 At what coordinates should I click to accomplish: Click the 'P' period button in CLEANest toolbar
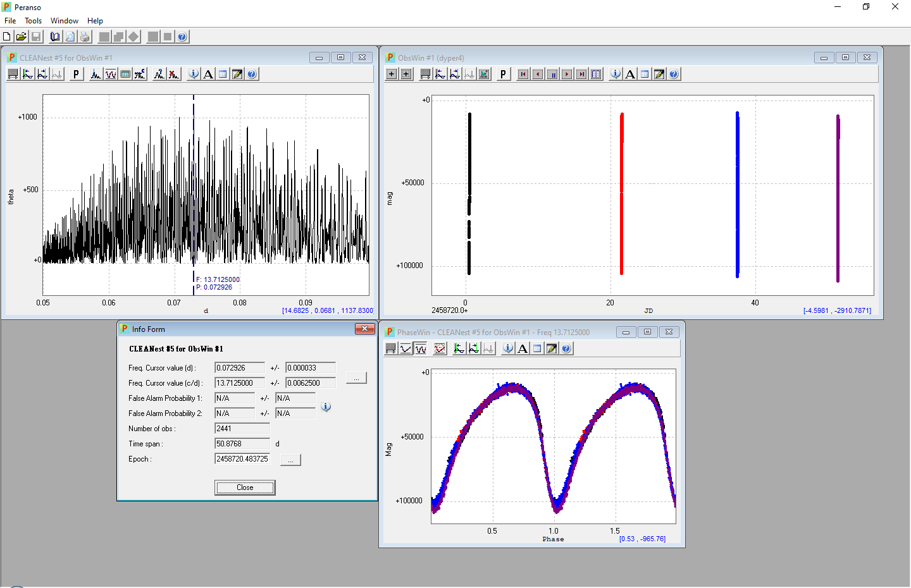(x=76, y=74)
